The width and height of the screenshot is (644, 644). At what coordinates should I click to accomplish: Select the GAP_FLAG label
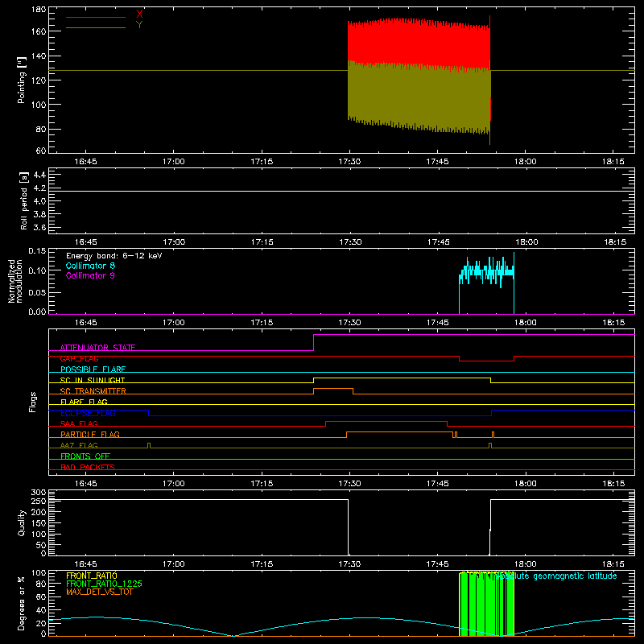(79, 358)
